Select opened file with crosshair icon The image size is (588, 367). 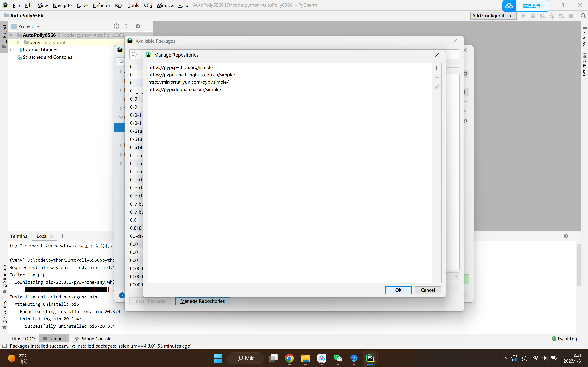point(116,26)
